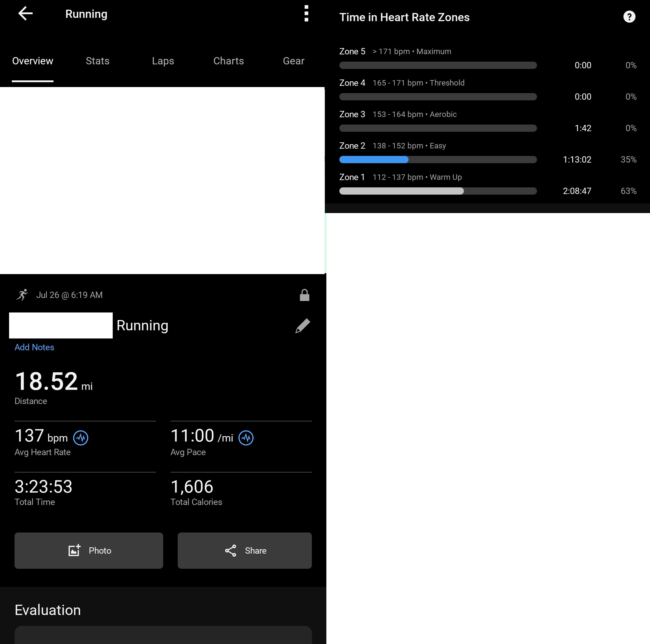The image size is (650, 644).
Task: Tap the 3:23:53 total time
Action: pos(44,487)
